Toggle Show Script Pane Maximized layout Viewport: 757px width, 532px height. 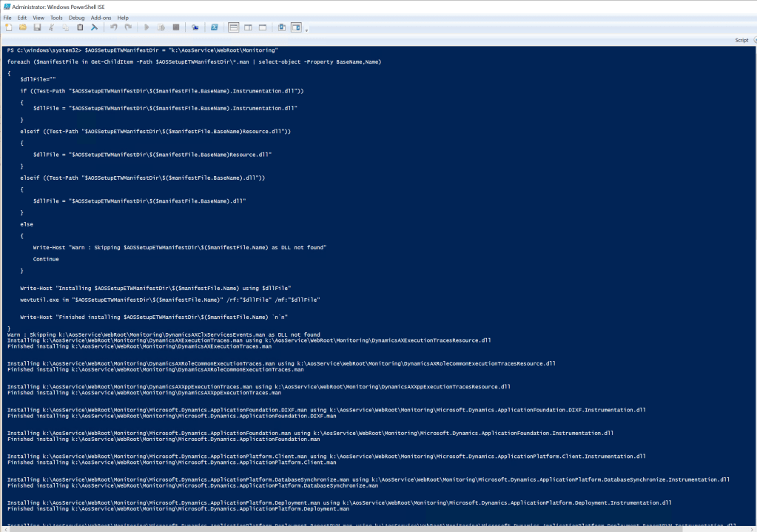(262, 27)
